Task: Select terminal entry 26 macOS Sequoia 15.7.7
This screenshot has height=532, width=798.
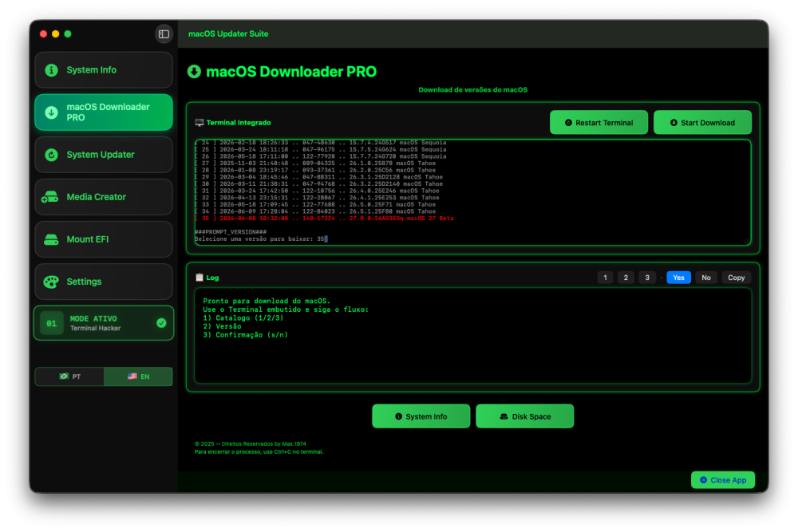Action: point(321,156)
